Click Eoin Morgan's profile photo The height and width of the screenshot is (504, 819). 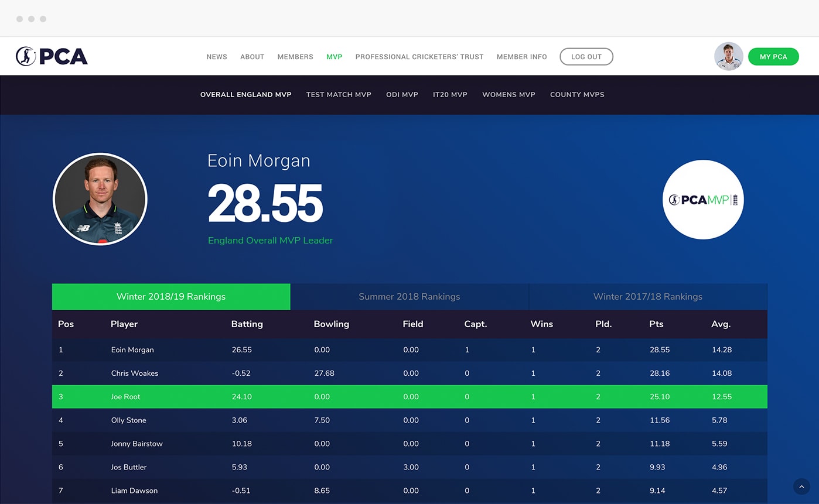(100, 199)
